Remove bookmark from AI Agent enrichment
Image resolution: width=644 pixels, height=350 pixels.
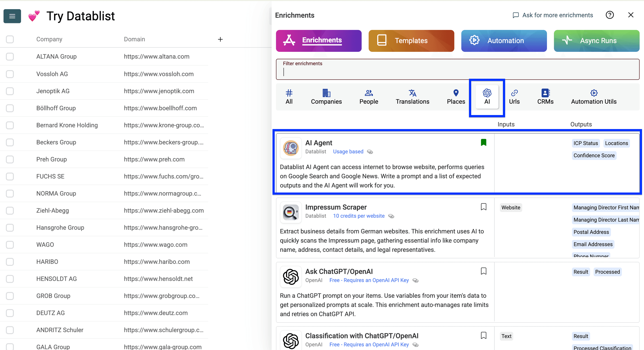(x=483, y=142)
